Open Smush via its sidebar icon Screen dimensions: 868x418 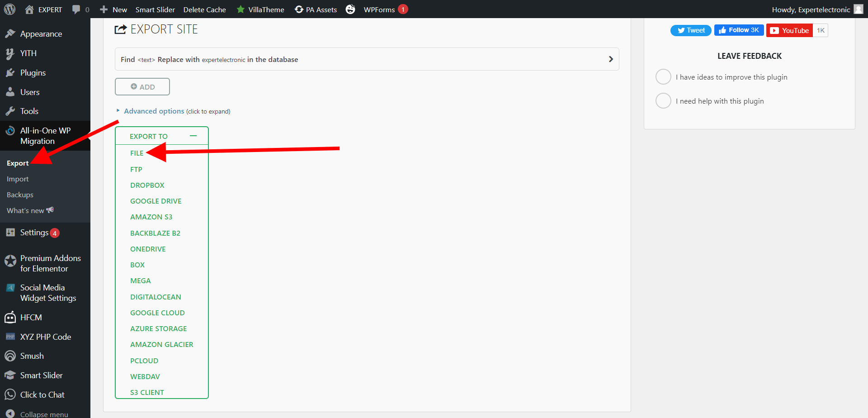point(10,356)
